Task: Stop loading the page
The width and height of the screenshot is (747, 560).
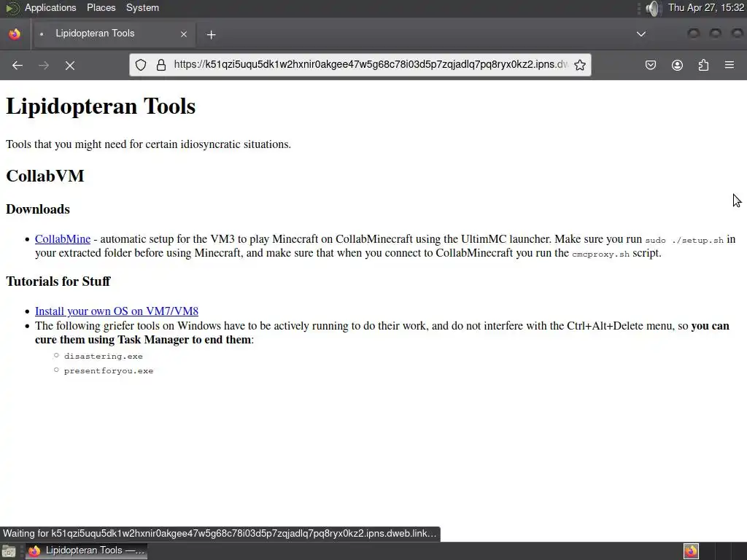Action: coord(70,65)
